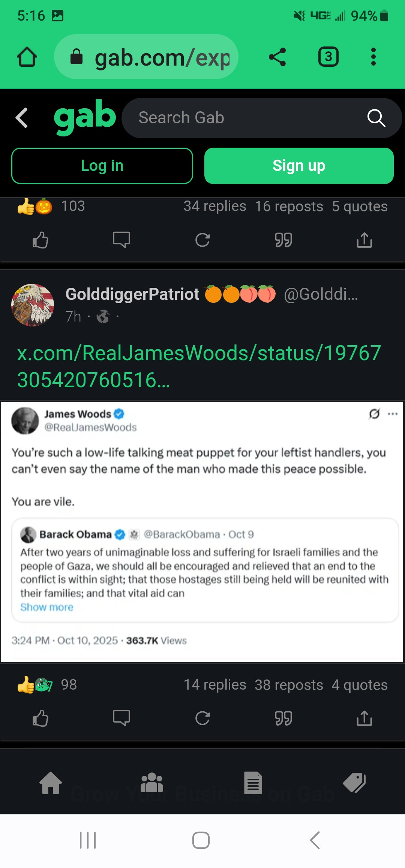Share the GolddiggerPatriot post
This screenshot has width=405, height=868.
pos(364,718)
